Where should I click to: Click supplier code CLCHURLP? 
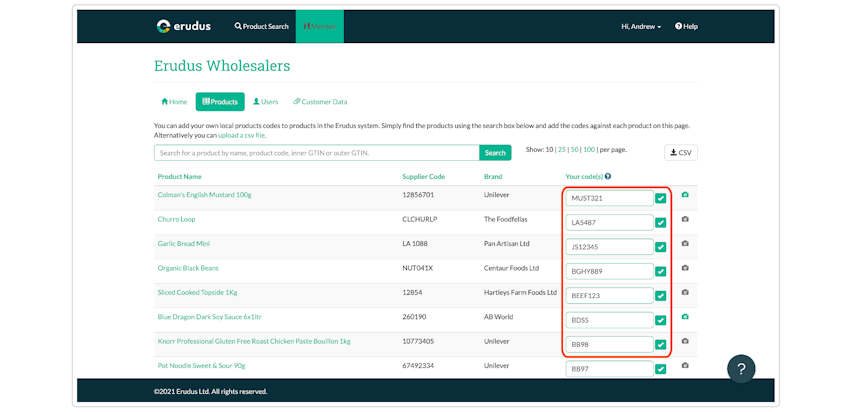point(420,219)
